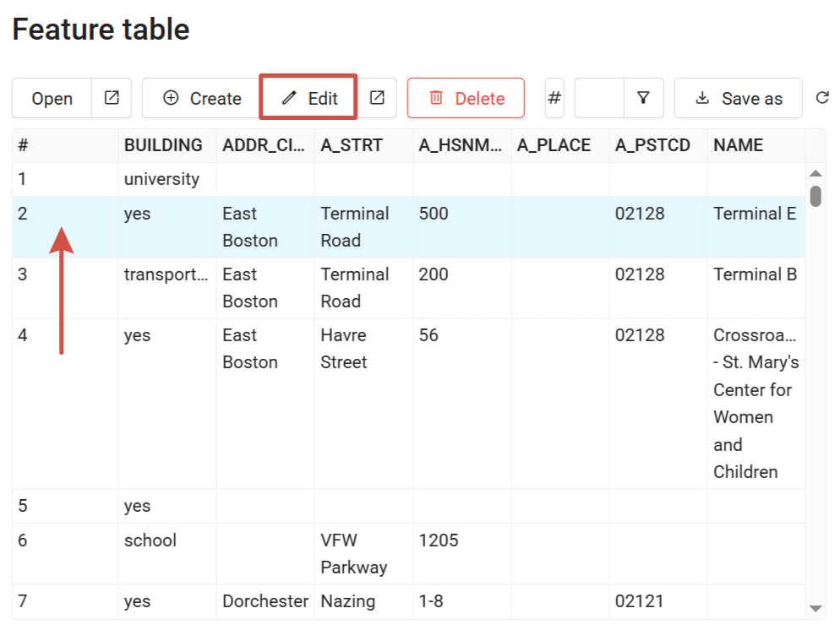Click the filter funnel icon
This screenshot has width=840, height=630.
click(643, 98)
